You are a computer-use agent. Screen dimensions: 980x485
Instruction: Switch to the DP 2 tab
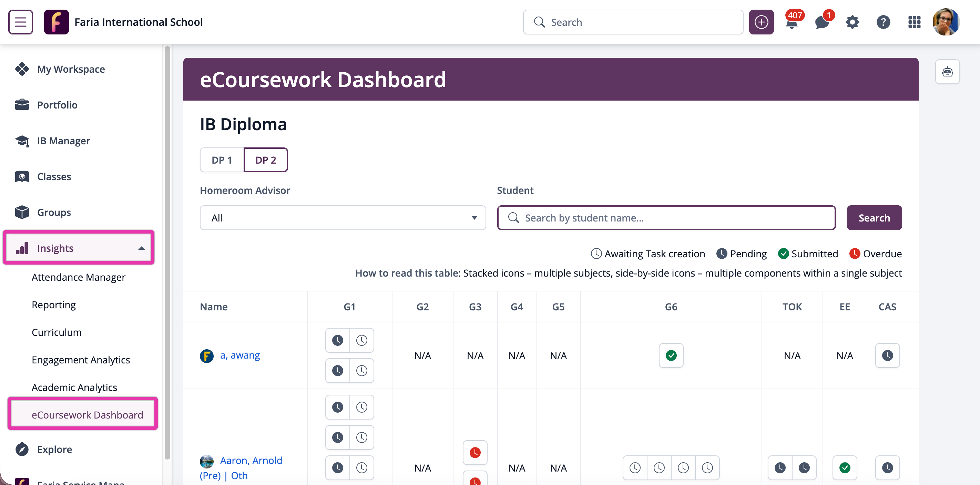pyautogui.click(x=266, y=160)
